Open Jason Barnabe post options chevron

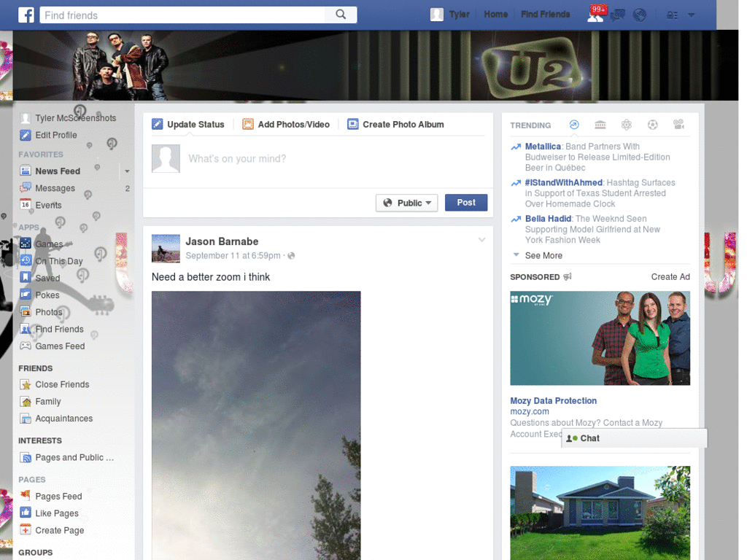click(x=481, y=240)
